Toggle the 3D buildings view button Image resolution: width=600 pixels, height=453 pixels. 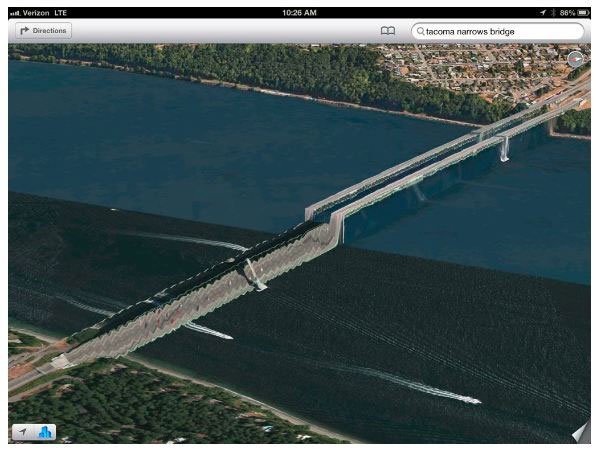[x=45, y=432]
